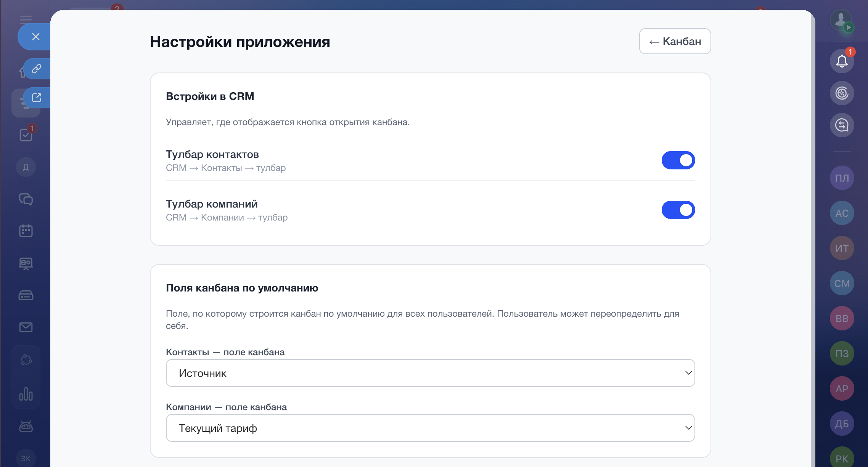Open the chat bubbles icon in sidebar
Viewport: 868px width, 467px height.
26,199
